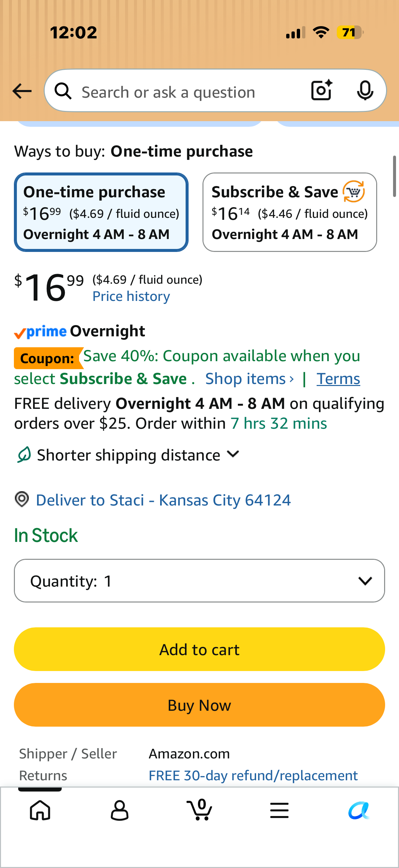
Task: Open coupon Terms link
Action: [338, 379]
